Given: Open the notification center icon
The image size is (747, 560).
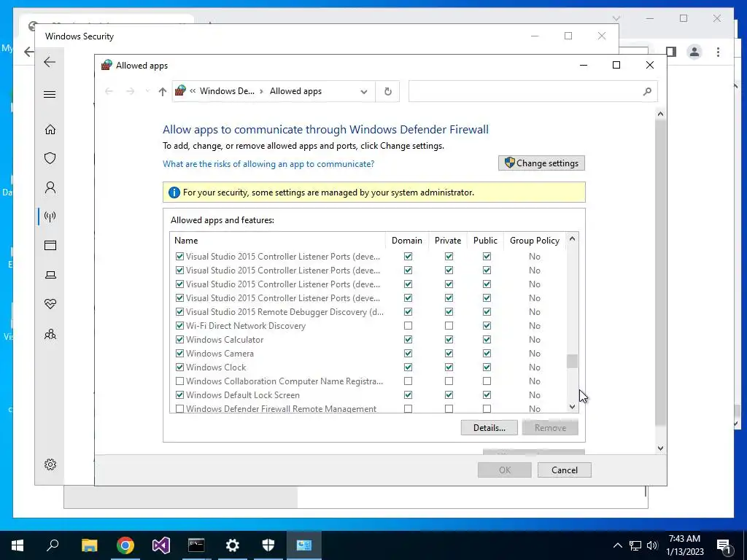Looking at the screenshot, I should coord(724,545).
